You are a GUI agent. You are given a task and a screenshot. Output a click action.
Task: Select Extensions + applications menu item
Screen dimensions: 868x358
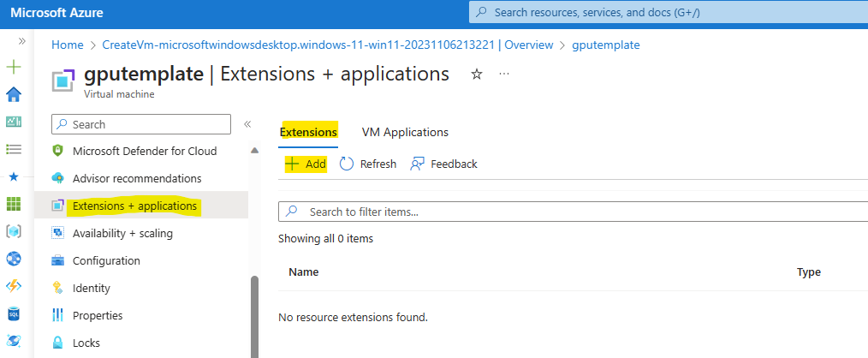[x=141, y=206]
